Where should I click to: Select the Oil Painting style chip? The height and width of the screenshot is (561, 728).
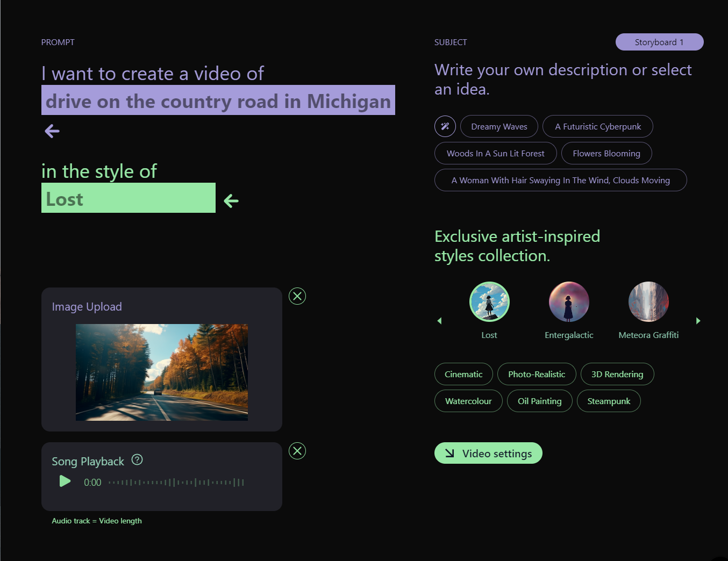coord(539,401)
